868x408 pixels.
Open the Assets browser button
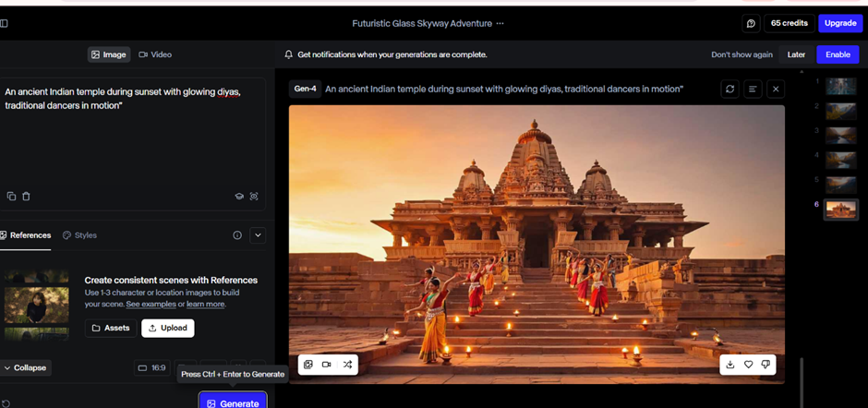point(111,328)
